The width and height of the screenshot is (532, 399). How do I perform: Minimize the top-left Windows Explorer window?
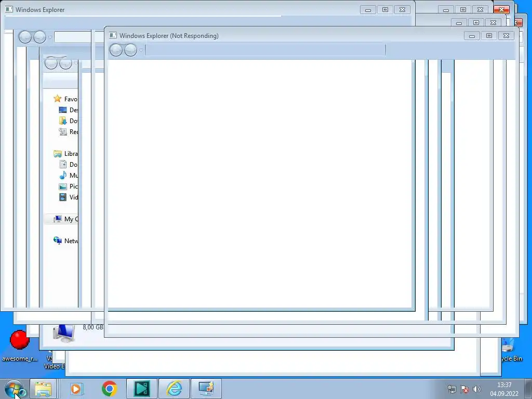point(368,10)
